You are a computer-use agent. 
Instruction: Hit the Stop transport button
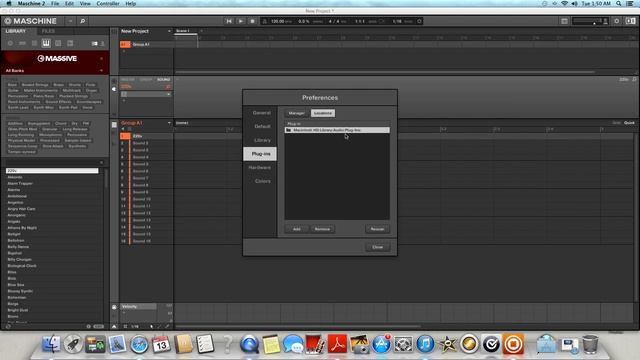click(x=253, y=21)
